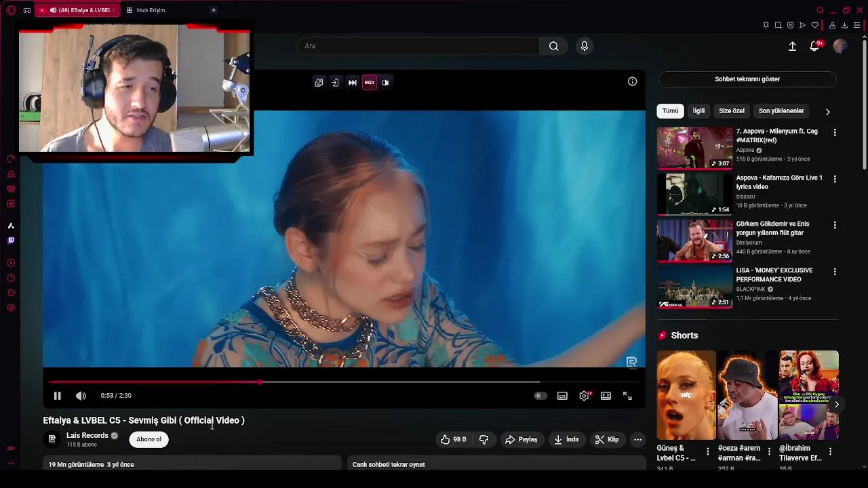Select the Tümü filter chip
This screenshot has height=488, width=868.
click(x=670, y=111)
